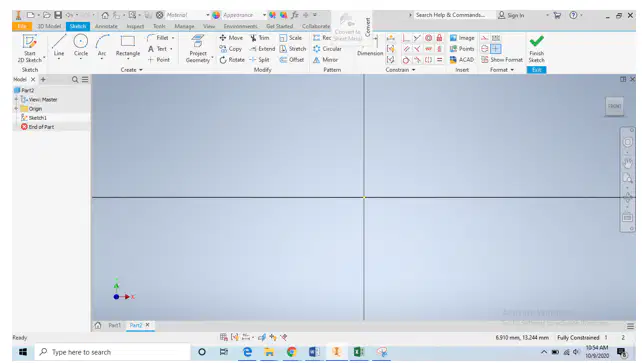The height and width of the screenshot is (363, 642).
Task: Toggle the centerline format button
Action: pos(485,49)
